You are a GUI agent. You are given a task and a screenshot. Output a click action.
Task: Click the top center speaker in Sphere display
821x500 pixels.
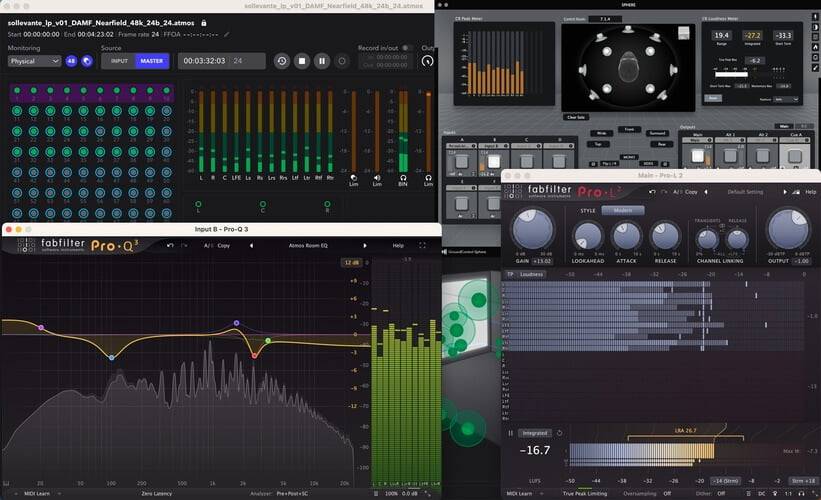tap(628, 30)
